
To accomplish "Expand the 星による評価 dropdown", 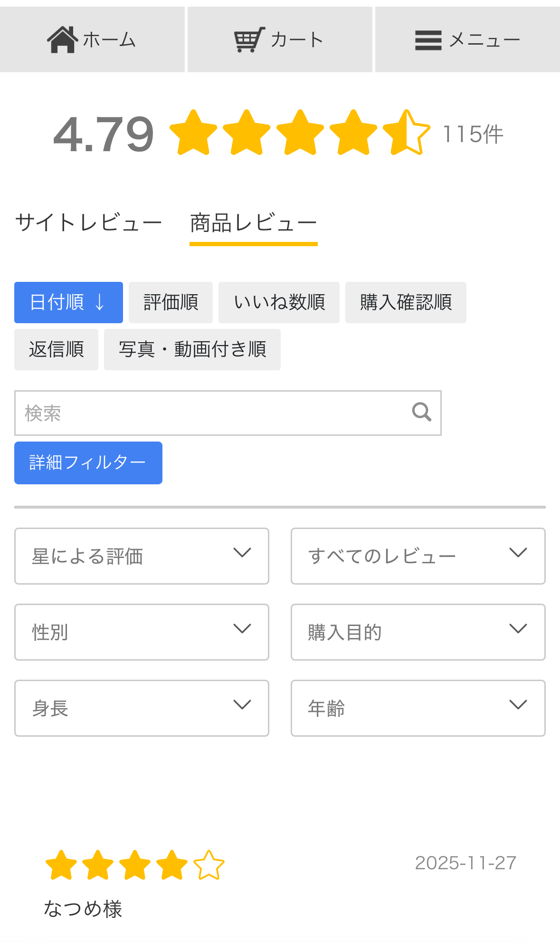I will click(142, 556).
